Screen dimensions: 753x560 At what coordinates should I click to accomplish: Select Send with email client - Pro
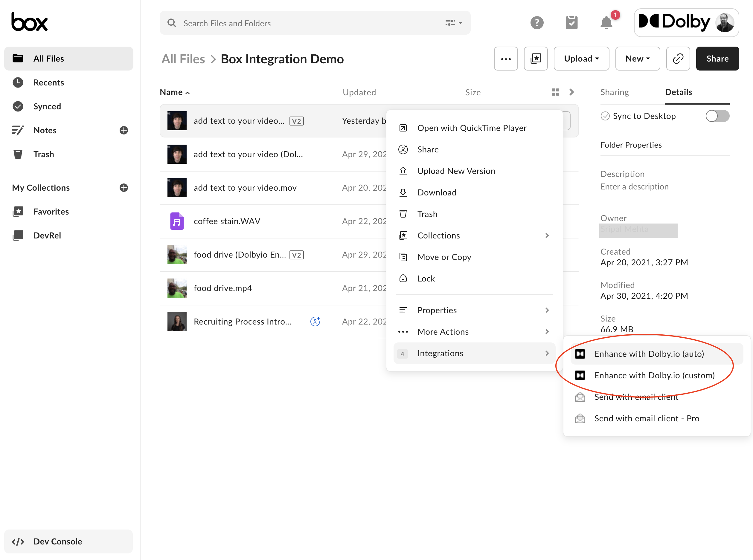coord(657,418)
